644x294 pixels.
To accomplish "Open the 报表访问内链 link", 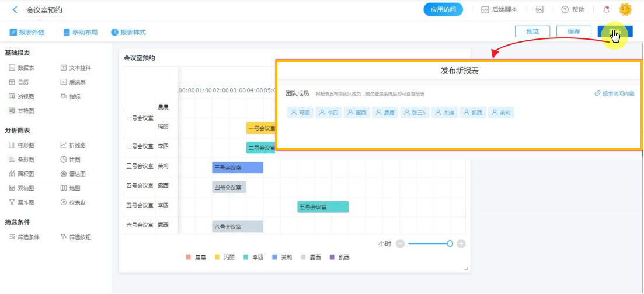I will tap(614, 93).
